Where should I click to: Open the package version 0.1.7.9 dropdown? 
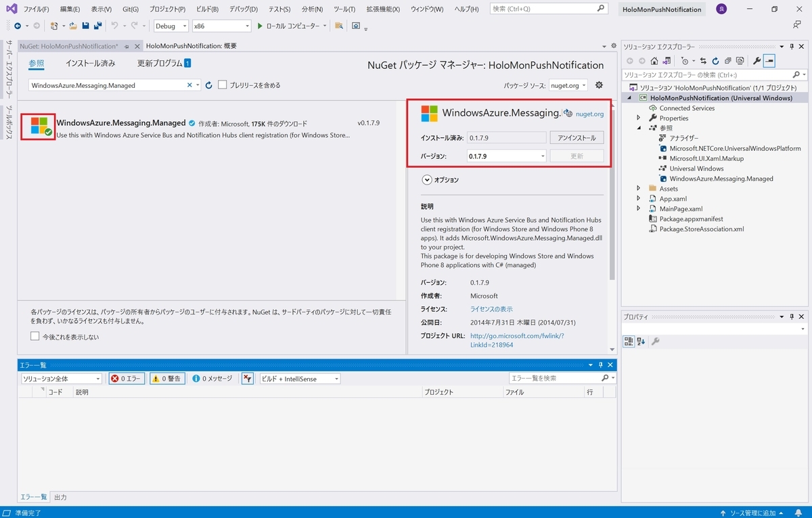click(507, 156)
